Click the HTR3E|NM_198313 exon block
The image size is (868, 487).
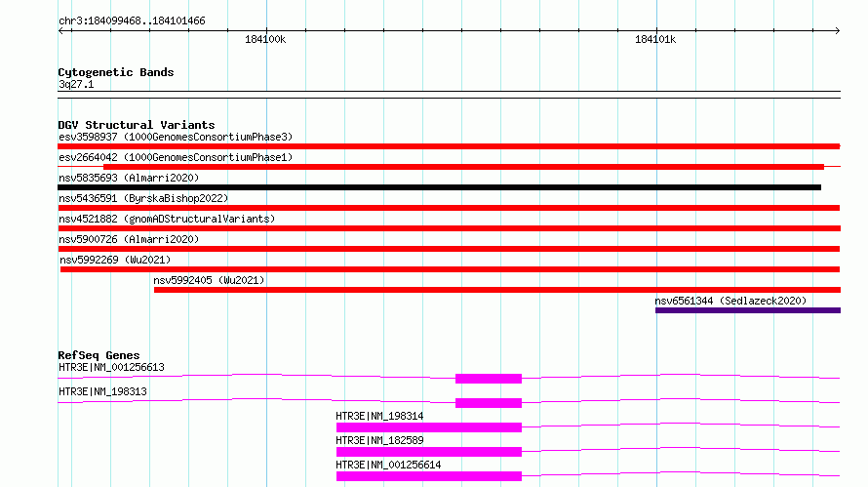point(489,403)
